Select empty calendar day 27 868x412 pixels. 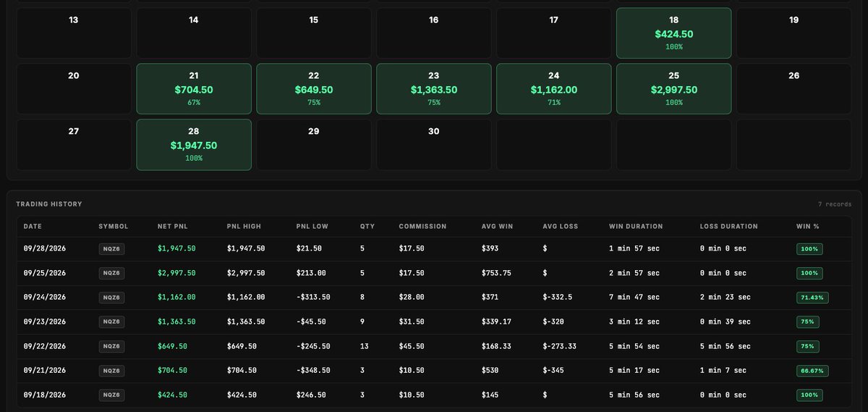coord(74,145)
